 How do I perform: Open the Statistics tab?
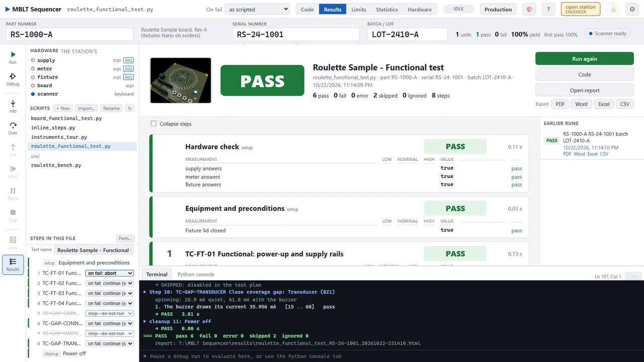387,10
